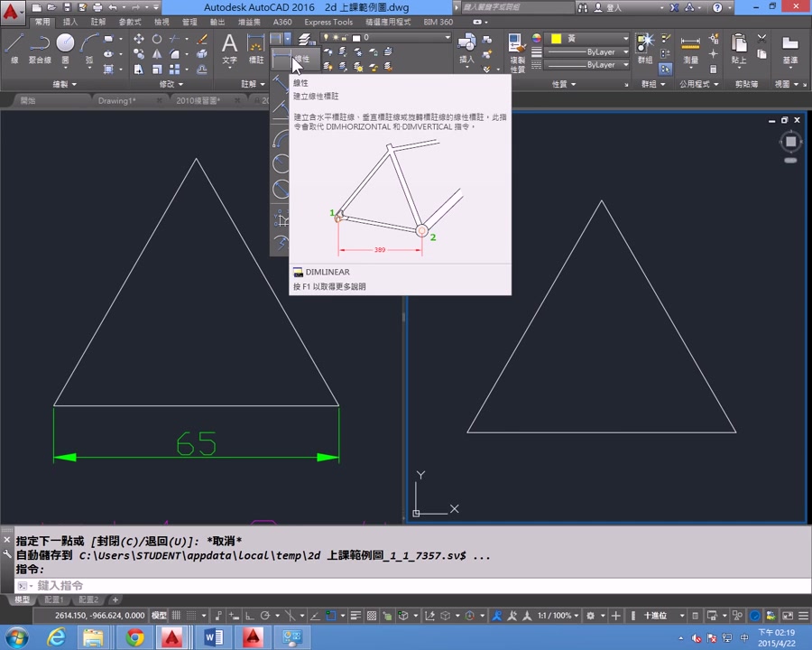812x650 pixels.
Task: Open the layer 0 dropdown list
Action: coord(386,37)
